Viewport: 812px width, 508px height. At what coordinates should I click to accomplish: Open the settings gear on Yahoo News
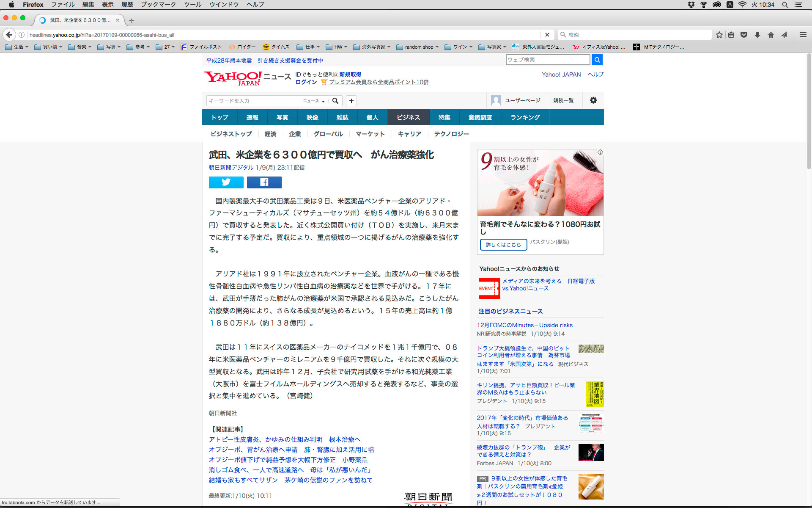[593, 100]
